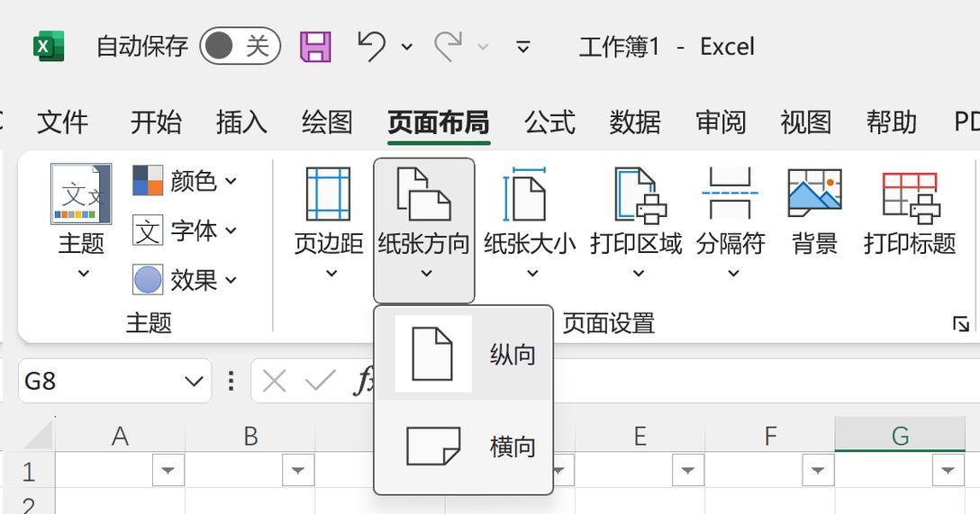Expand the 分隔符 chevron
Image resolution: width=980 pixels, height=514 pixels.
tap(734, 273)
